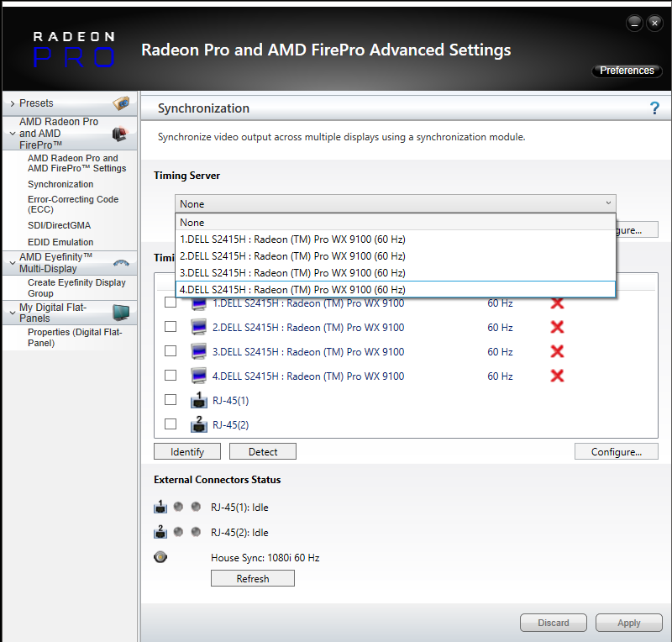This screenshot has height=642, width=672.
Task: Click the House Sync: 1080i 60 Hz text
Action: pos(265,557)
